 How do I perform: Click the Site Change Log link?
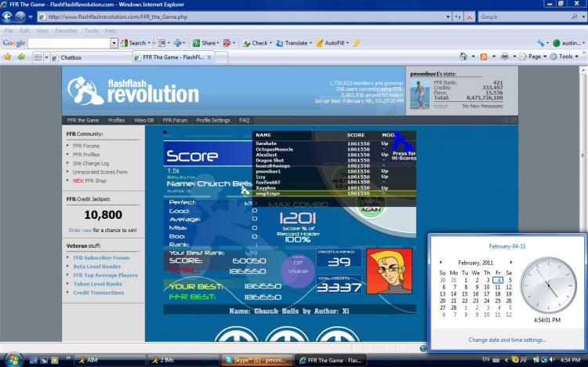tap(91, 163)
